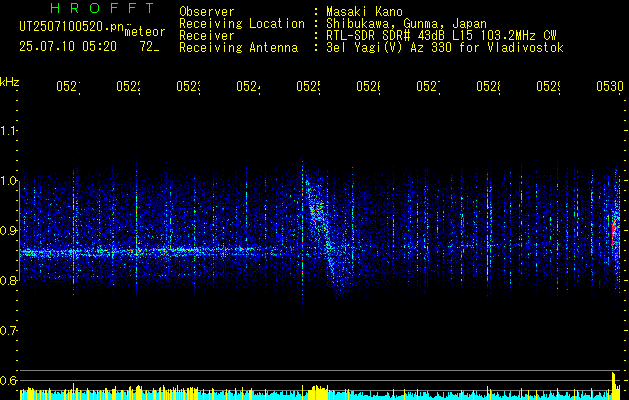The width and height of the screenshot is (629, 400).
Task: Click the 1.0 kHz axis label
Action: tap(8, 181)
